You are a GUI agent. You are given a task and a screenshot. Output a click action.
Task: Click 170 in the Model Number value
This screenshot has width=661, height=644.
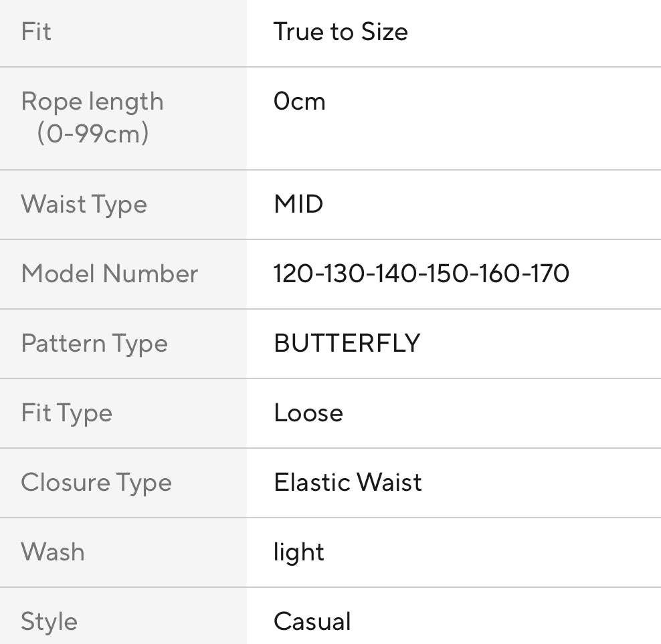tap(551, 274)
